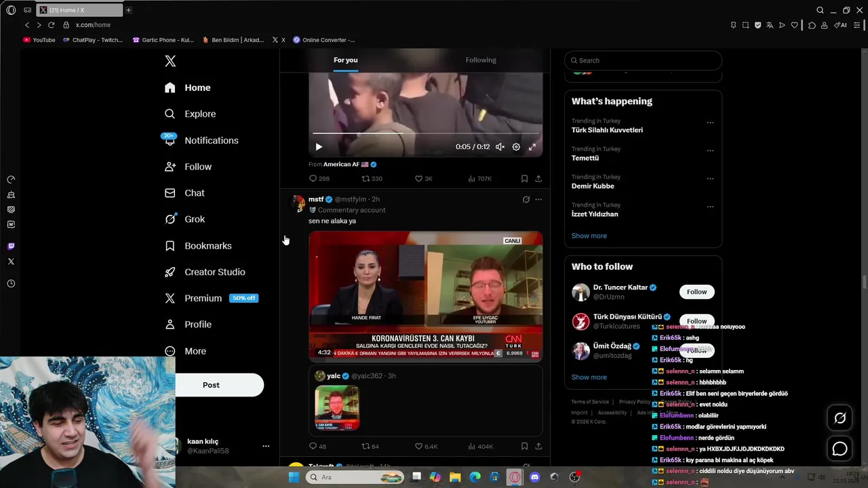Switch to the Following tab
Image resolution: width=868 pixels, height=488 pixels.
coord(481,60)
